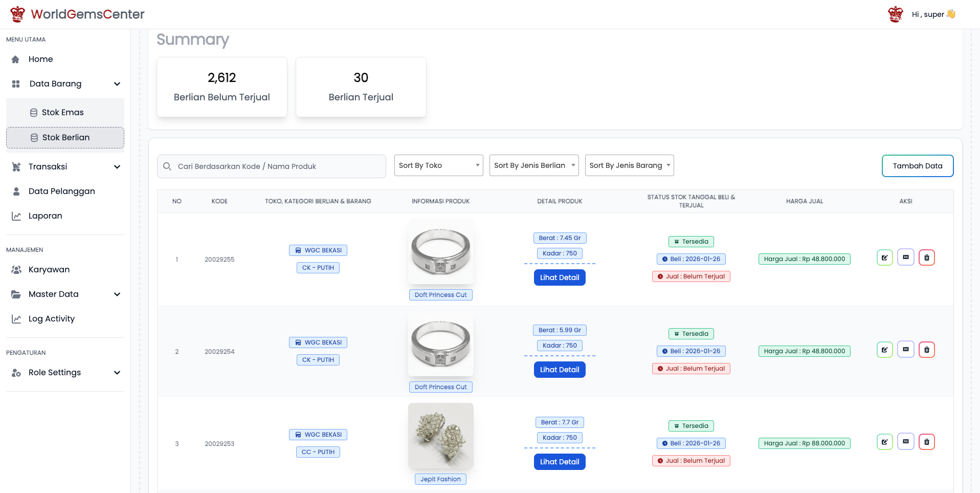This screenshot has height=493, width=980.
Task: Open the Sort By Jenis Berlian dropdown
Action: [x=534, y=165]
